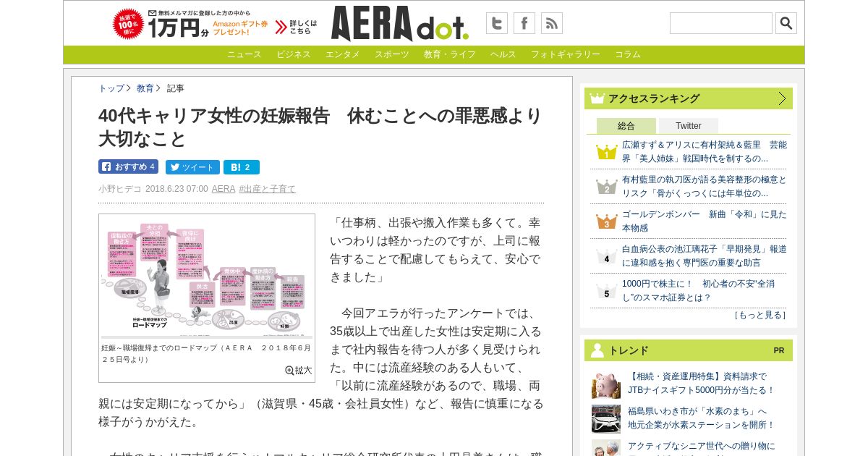This screenshot has width=868, height=456.
Task: Open the ヘルス menu
Action: pos(503,55)
